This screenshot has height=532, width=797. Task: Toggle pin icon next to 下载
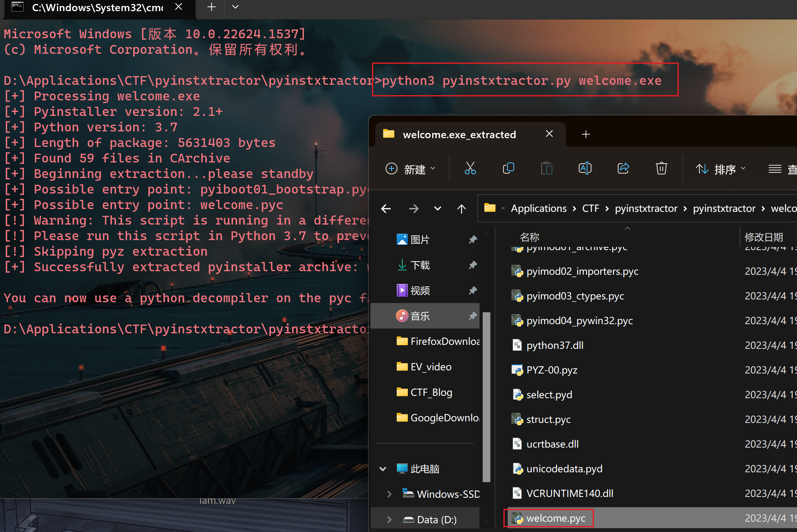pyautogui.click(x=473, y=265)
